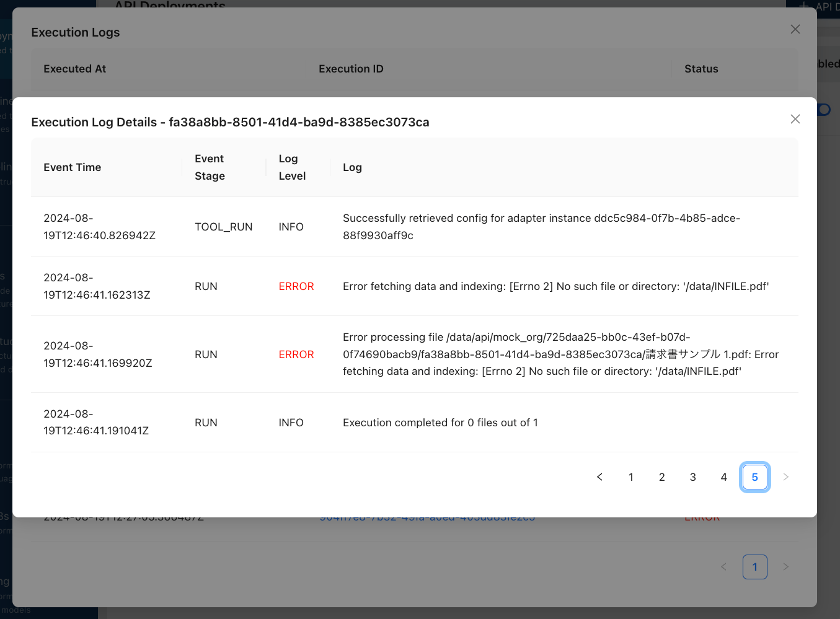
Task: Open page 1 of log details
Action: [630, 477]
